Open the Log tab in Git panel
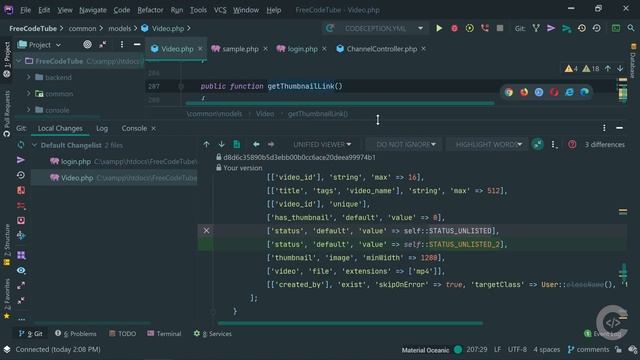 click(x=102, y=128)
